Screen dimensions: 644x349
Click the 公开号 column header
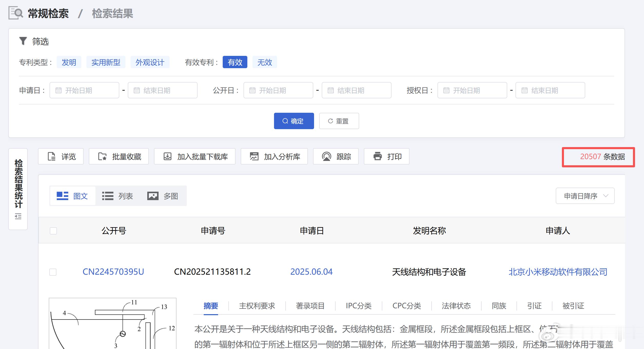coord(114,231)
